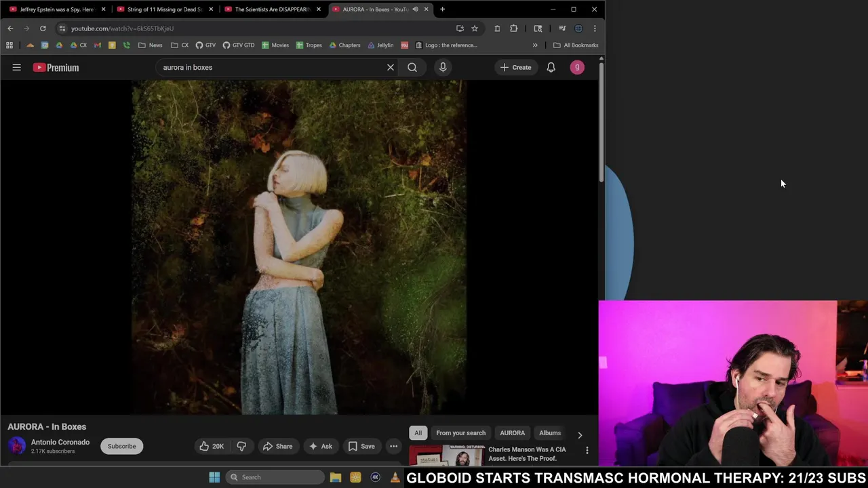Open Chrome extensions puzzle icon
The width and height of the screenshot is (868, 488).
[513, 28]
